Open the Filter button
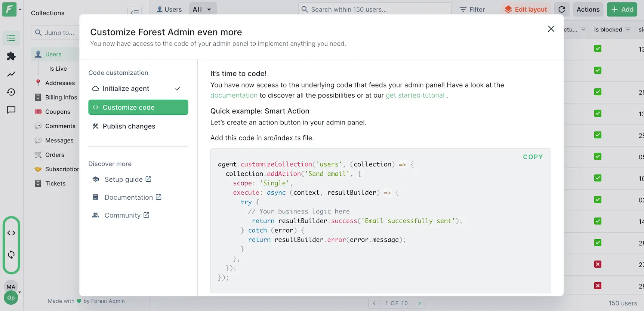This screenshot has height=311, width=644. pos(472,9)
